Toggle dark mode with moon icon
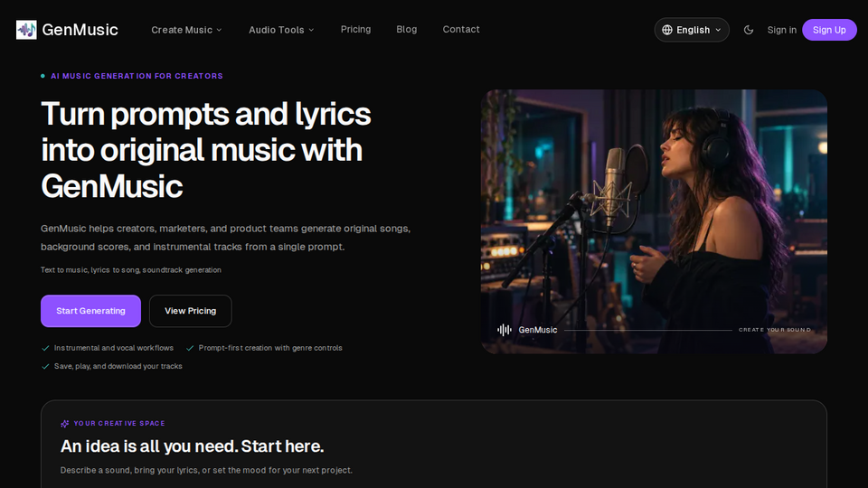Viewport: 868px width, 488px height. click(749, 30)
